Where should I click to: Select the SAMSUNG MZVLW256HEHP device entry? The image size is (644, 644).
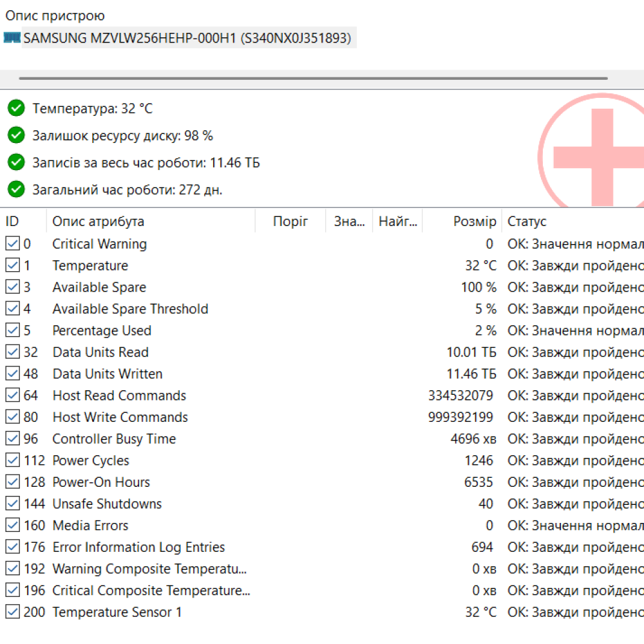tap(187, 38)
